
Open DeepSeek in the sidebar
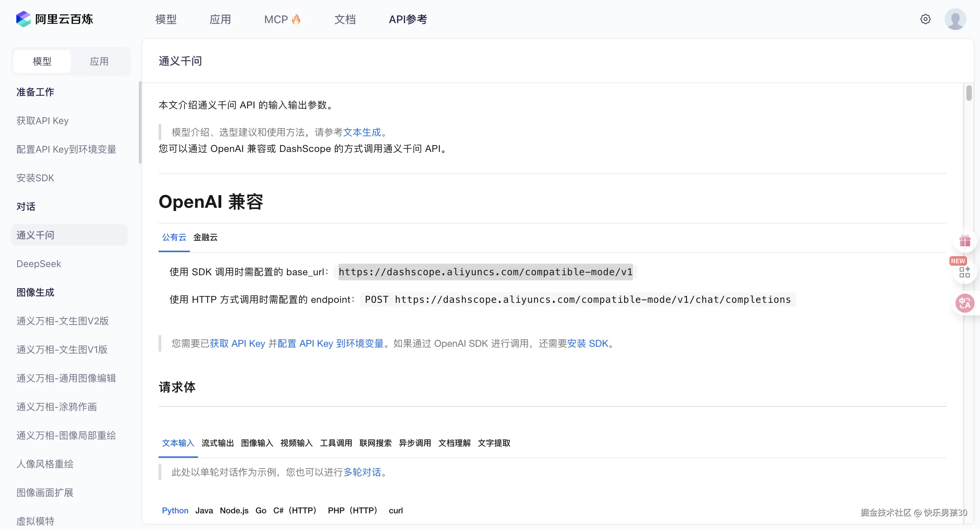pos(39,264)
